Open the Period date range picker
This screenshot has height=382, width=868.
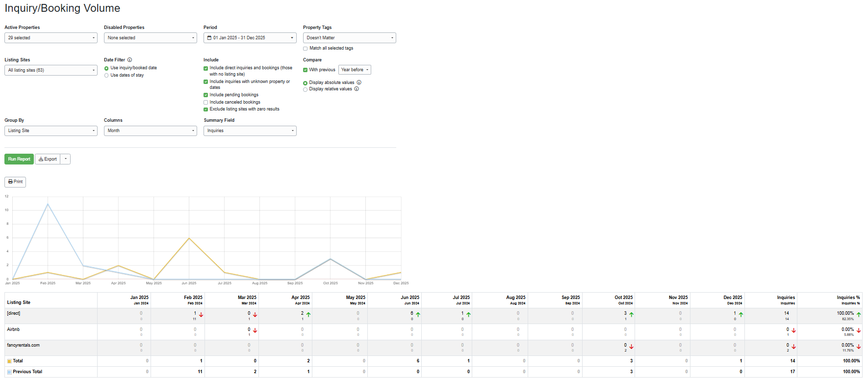click(250, 38)
